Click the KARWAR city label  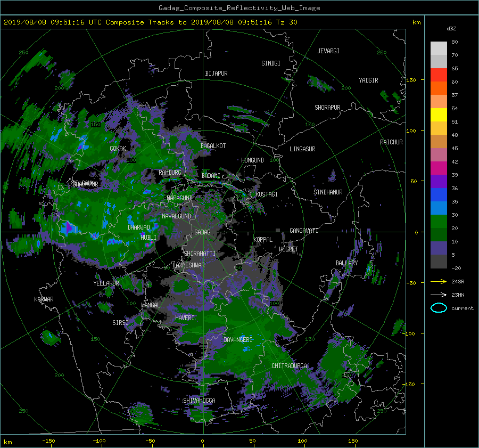pos(44,299)
